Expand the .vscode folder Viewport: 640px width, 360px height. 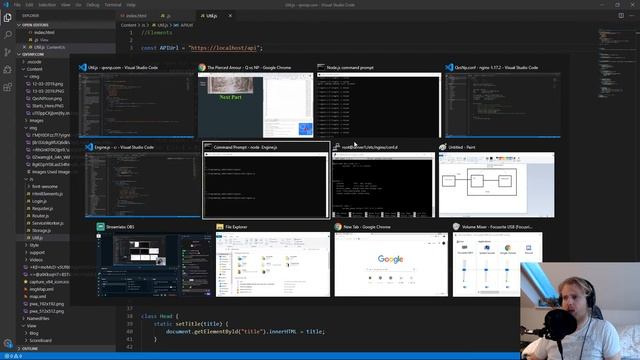point(34,62)
